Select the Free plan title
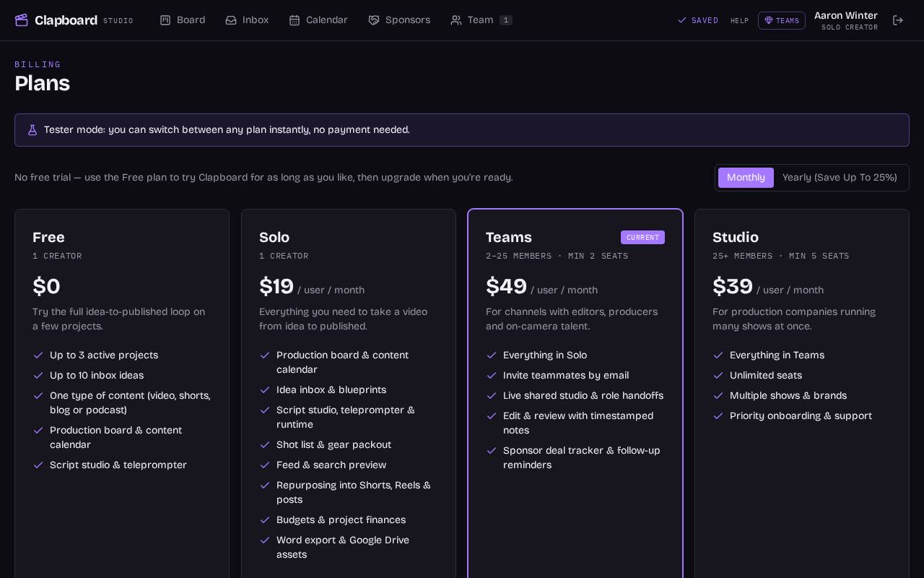The image size is (924, 578). [x=48, y=238]
